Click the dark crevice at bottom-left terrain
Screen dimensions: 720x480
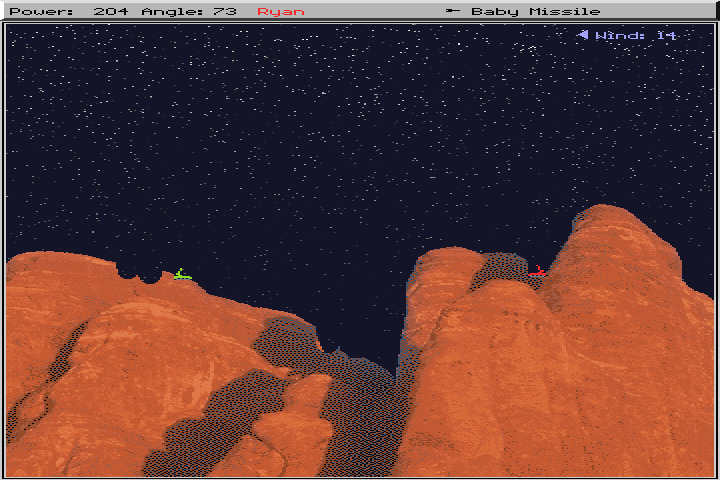(x=30, y=410)
